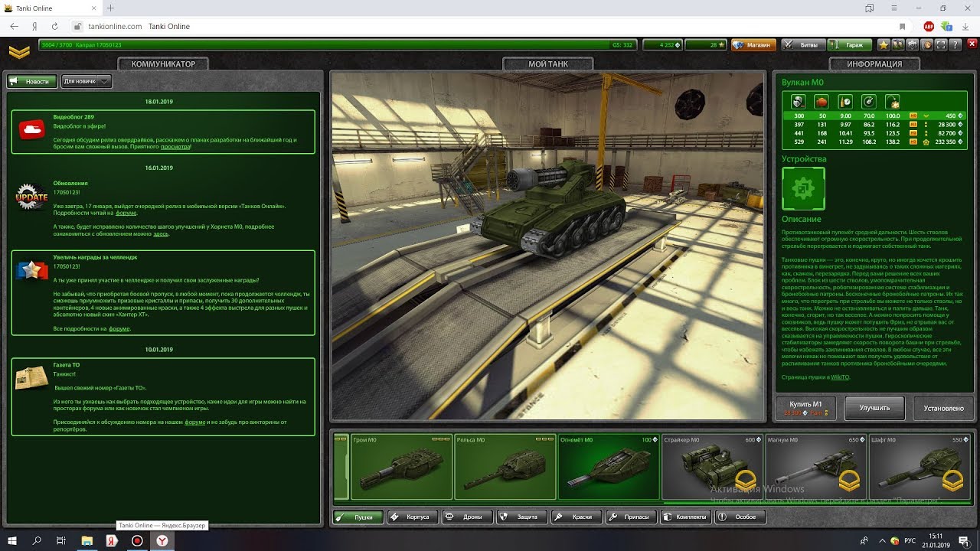
Task: Open the ABP extension icon
Action: tap(929, 26)
